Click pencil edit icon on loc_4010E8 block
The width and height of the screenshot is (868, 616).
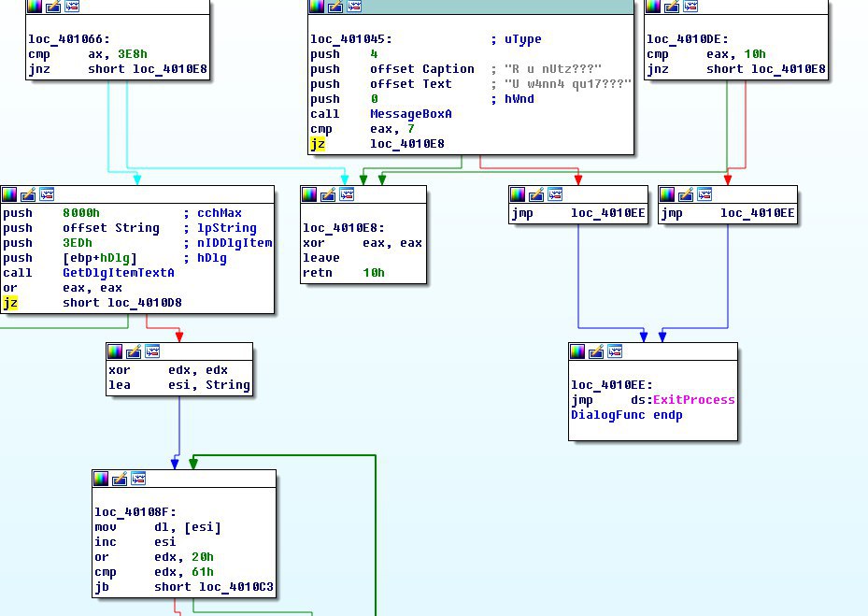(328, 194)
